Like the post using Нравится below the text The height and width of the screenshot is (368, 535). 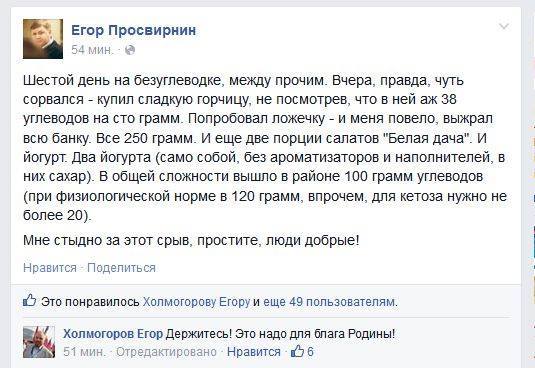tap(50, 268)
